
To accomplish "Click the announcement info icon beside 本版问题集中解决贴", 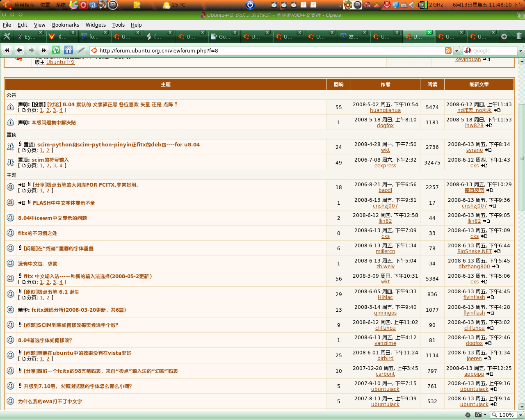I will [x=11, y=122].
